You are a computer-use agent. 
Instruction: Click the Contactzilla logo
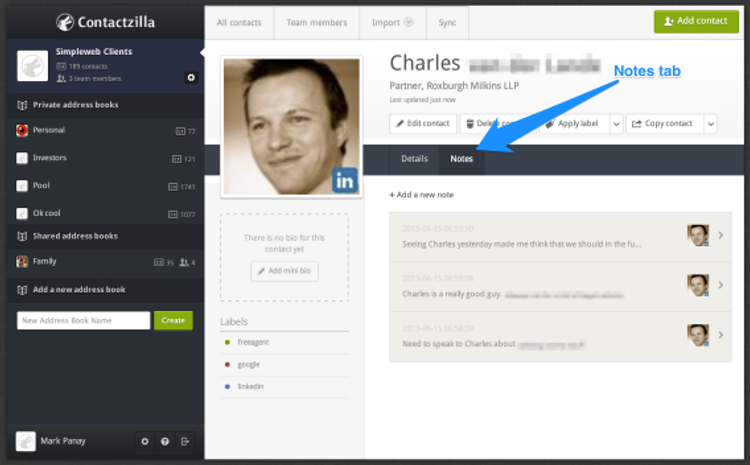(105, 22)
